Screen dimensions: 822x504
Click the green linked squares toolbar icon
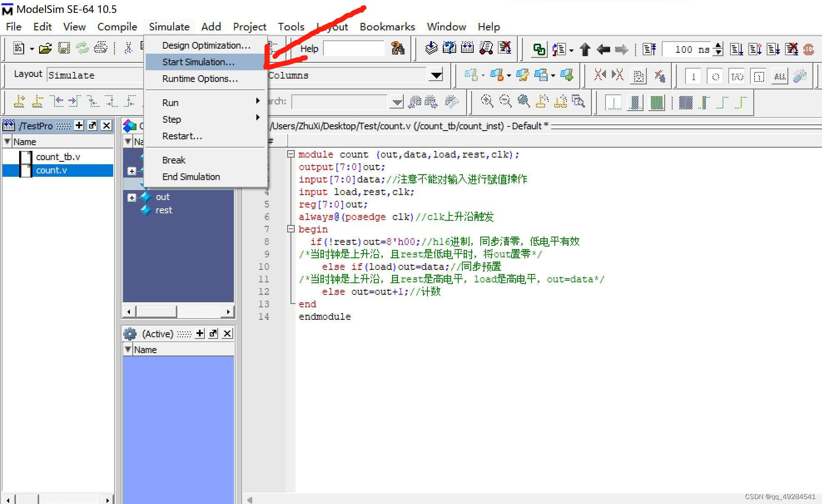click(x=539, y=49)
